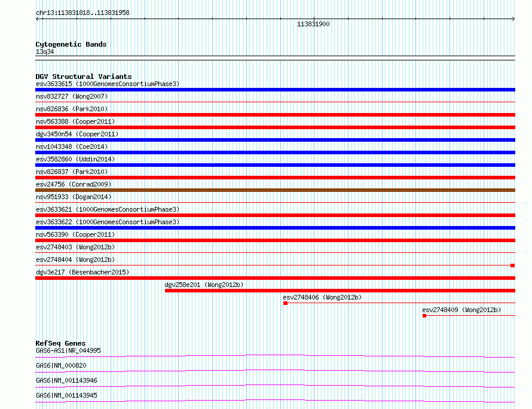Click the blue bar under esv3633622
532x409 pixels.
(275, 228)
